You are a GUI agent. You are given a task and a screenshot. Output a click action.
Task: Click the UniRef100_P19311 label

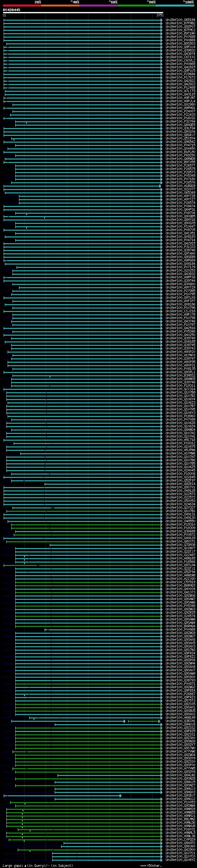coord(180,386)
